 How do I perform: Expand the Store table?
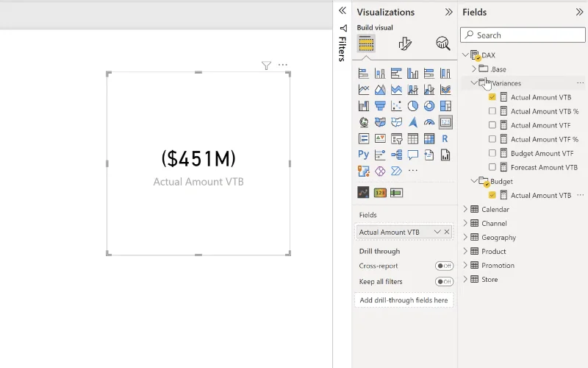465,280
